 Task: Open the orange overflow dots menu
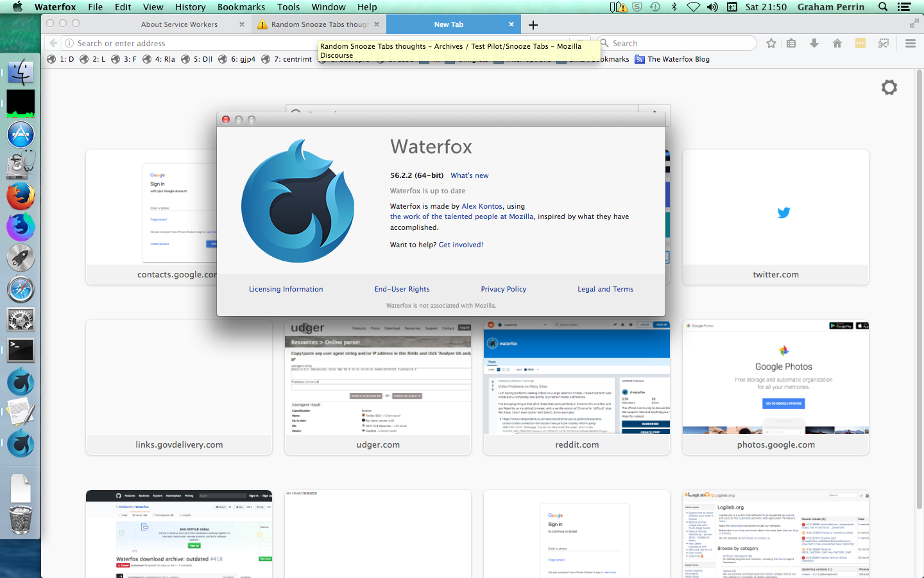tap(860, 43)
